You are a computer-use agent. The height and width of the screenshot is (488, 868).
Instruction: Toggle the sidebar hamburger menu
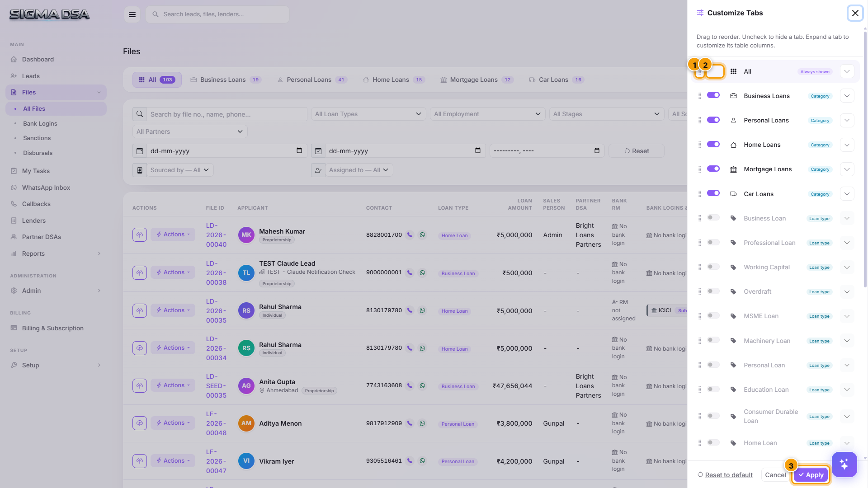coord(132,14)
